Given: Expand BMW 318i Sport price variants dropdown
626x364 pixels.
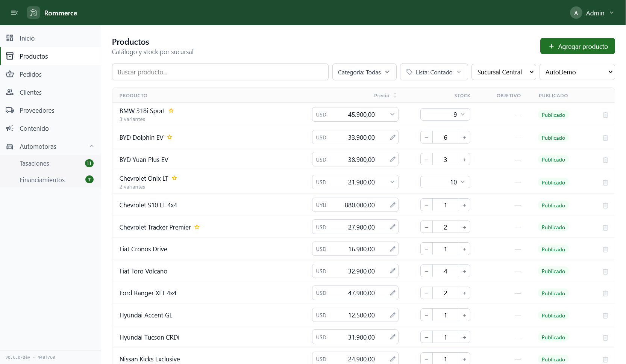Looking at the screenshot, I should tap(392, 115).
